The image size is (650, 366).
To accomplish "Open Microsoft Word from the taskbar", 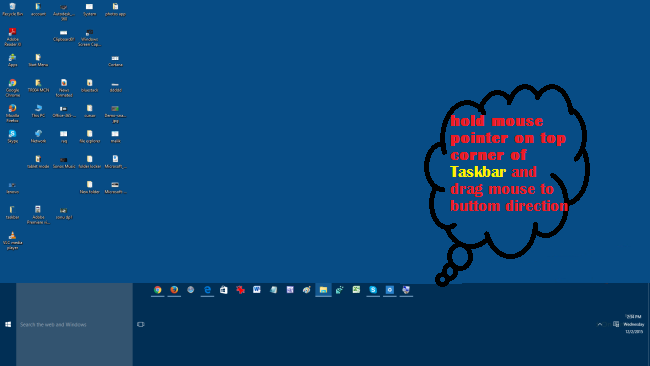I will click(x=257, y=290).
